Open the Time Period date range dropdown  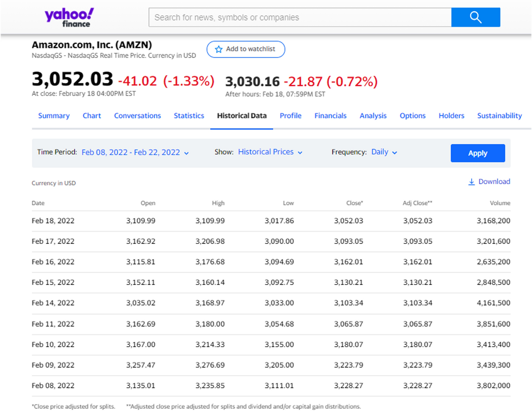[x=135, y=152]
